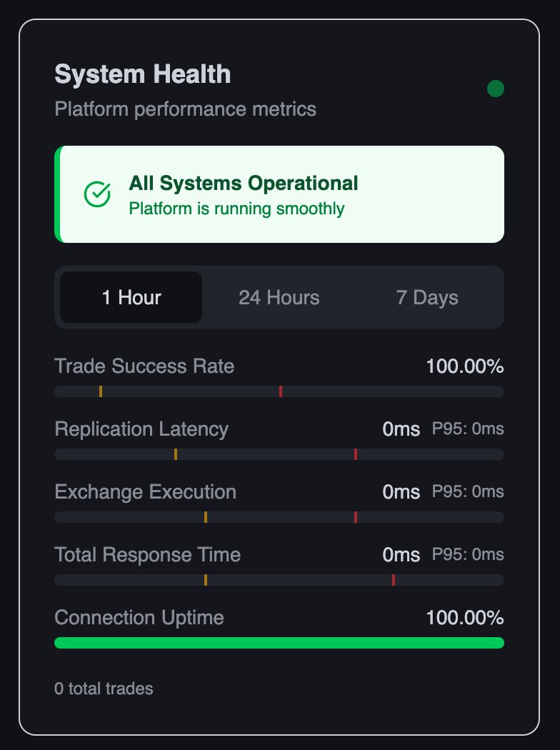Click yellow marker on Total Response Time bar

[206, 580]
